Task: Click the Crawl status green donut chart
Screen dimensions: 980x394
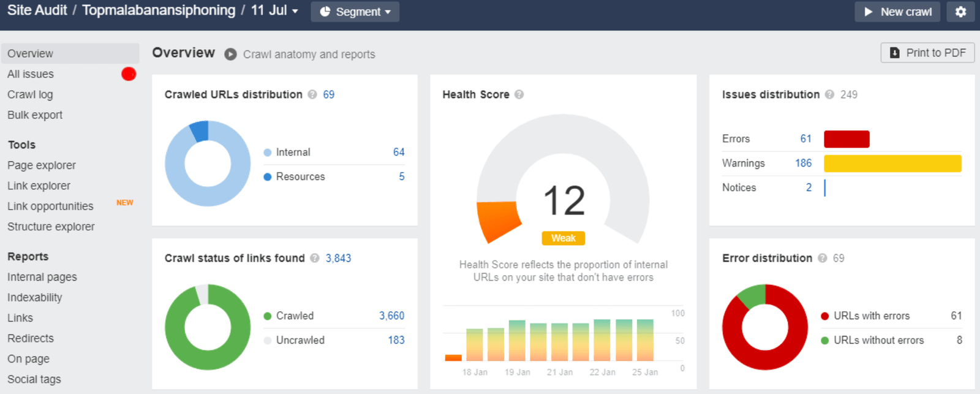Action: click(x=208, y=327)
